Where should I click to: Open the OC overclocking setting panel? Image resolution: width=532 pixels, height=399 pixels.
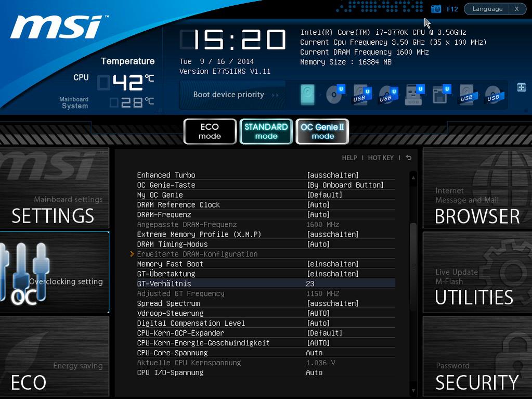point(54,273)
